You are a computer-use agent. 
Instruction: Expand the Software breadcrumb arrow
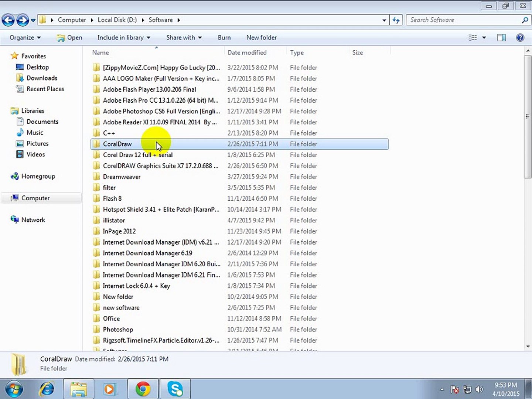tap(179, 20)
